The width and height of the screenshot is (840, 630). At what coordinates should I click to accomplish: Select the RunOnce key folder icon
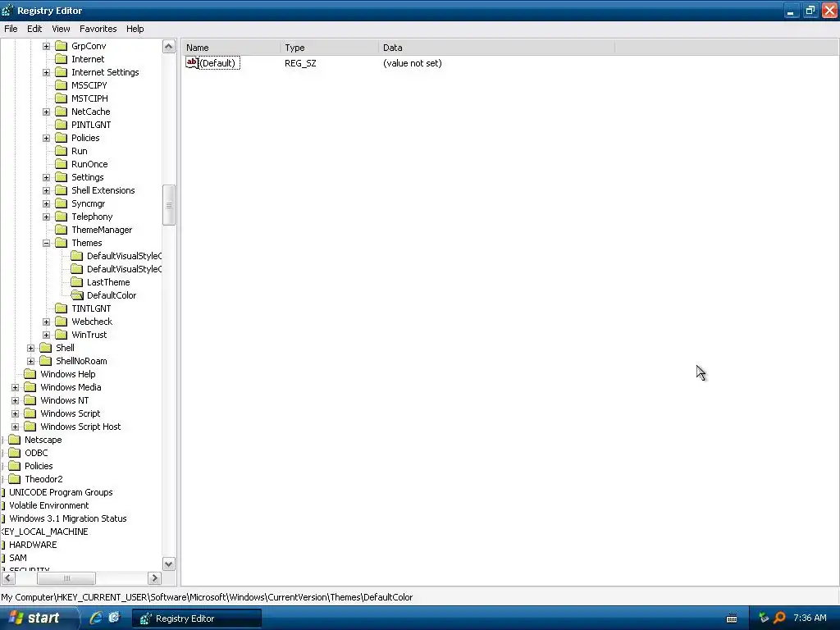pyautogui.click(x=62, y=164)
